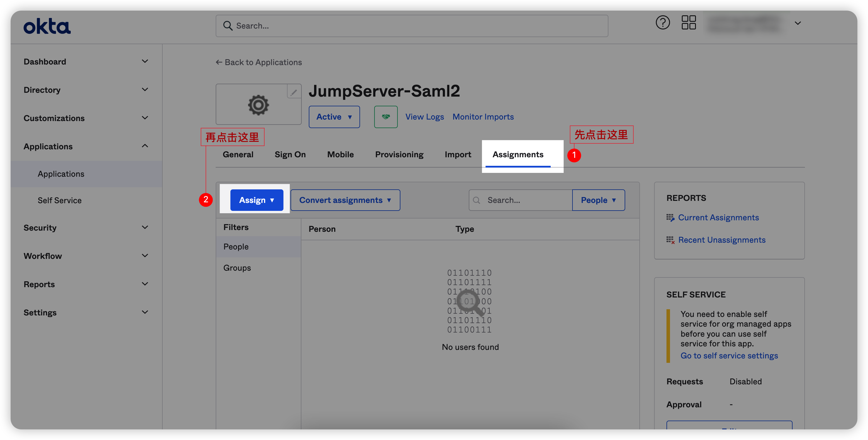Click the pencil edit logo icon
The height and width of the screenshot is (440, 868).
coord(293,91)
